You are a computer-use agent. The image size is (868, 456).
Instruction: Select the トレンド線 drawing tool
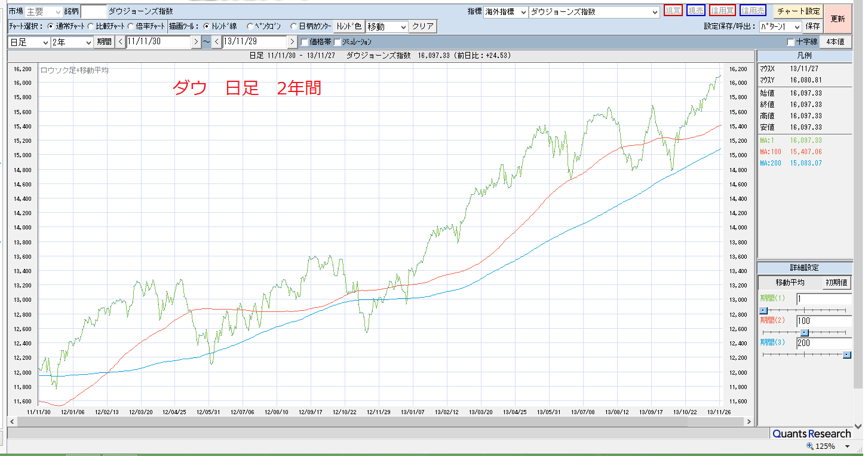(206, 26)
